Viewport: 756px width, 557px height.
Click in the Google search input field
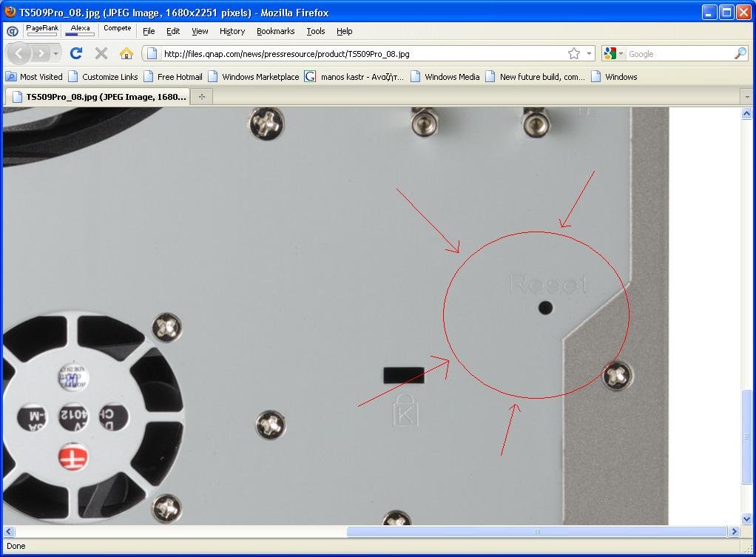(x=677, y=54)
